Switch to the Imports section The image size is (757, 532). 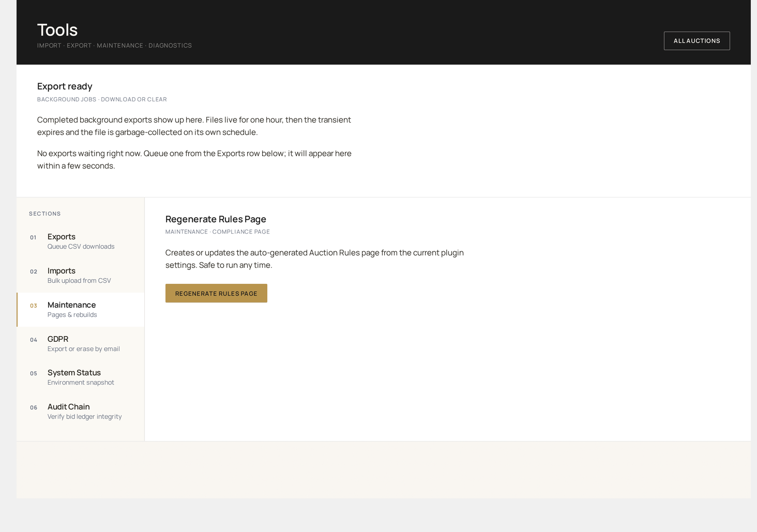(81, 276)
